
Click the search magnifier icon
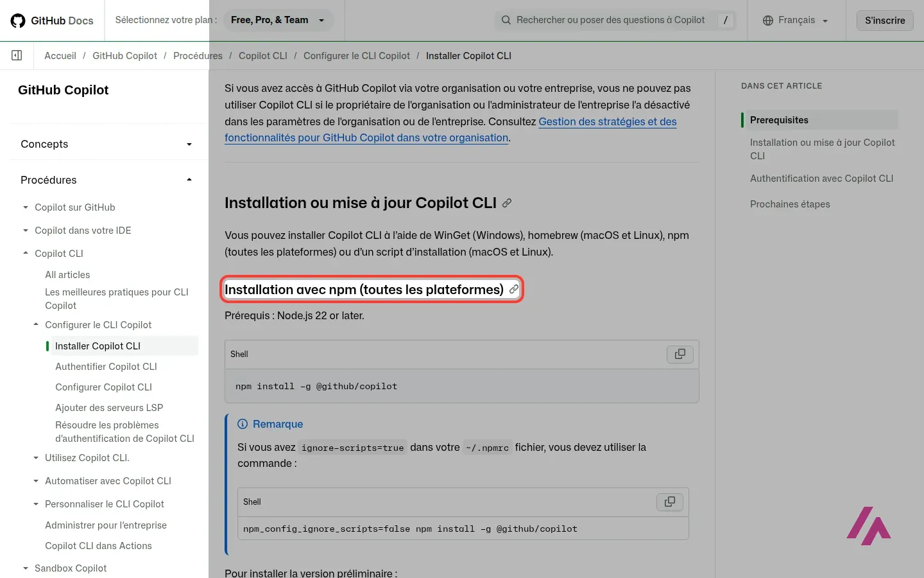(506, 20)
